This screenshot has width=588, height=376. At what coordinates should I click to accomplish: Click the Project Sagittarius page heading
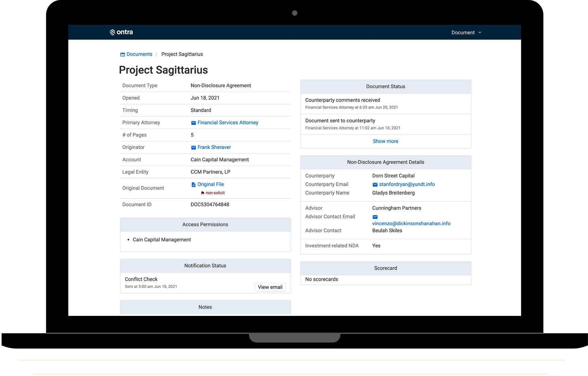(x=163, y=70)
